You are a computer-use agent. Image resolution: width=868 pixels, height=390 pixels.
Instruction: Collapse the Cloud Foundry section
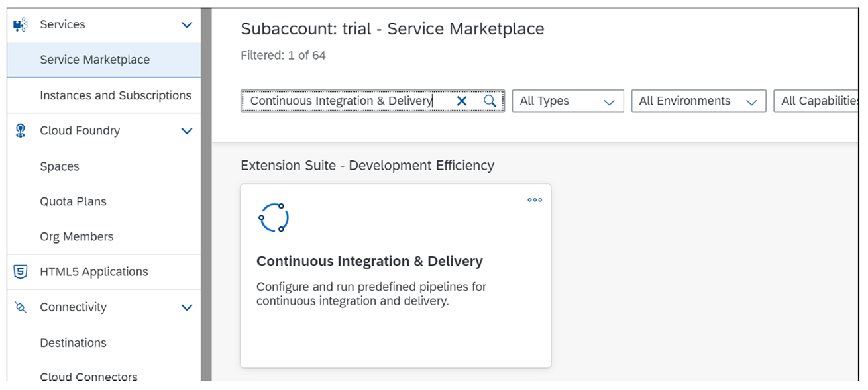(x=186, y=130)
